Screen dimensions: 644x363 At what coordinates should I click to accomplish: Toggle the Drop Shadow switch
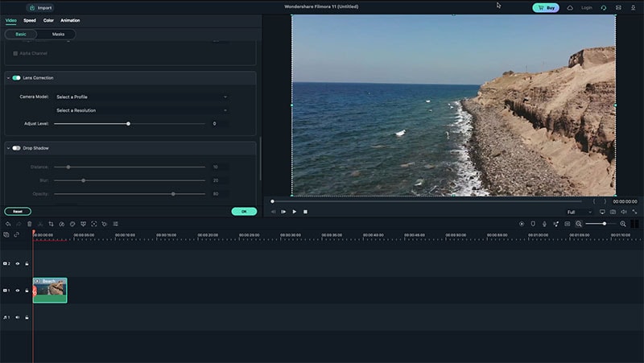point(16,148)
